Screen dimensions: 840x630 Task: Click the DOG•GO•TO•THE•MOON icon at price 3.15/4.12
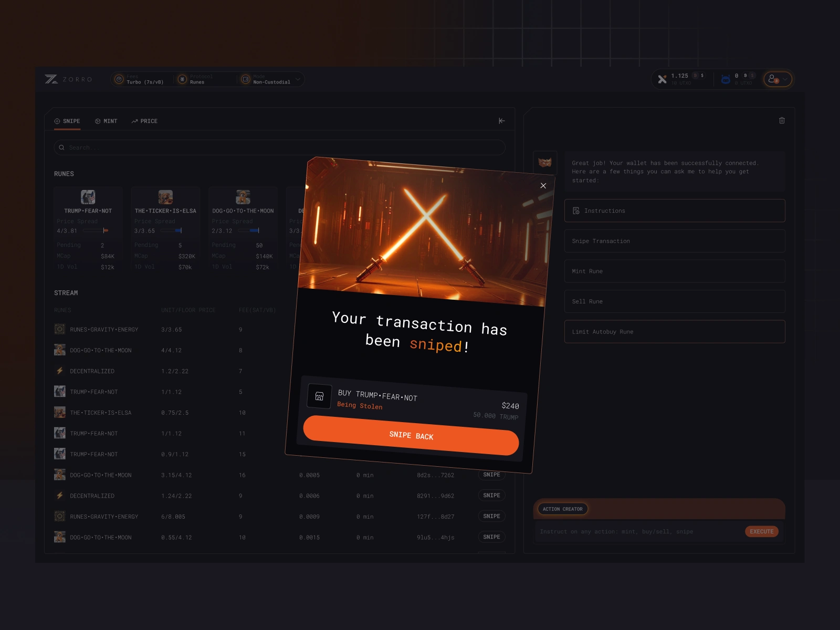tap(60, 475)
